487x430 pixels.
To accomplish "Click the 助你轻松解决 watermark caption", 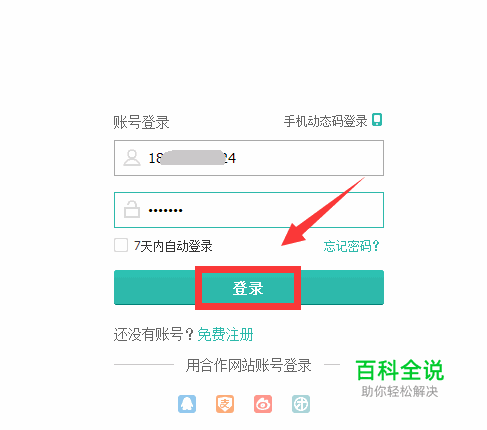I will [400, 391].
